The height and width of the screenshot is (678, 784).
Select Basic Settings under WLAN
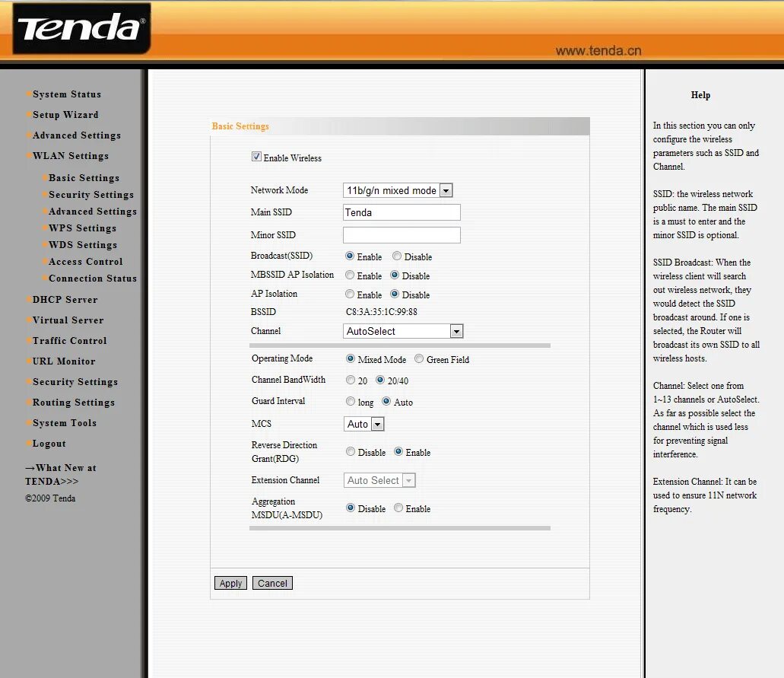coord(84,177)
